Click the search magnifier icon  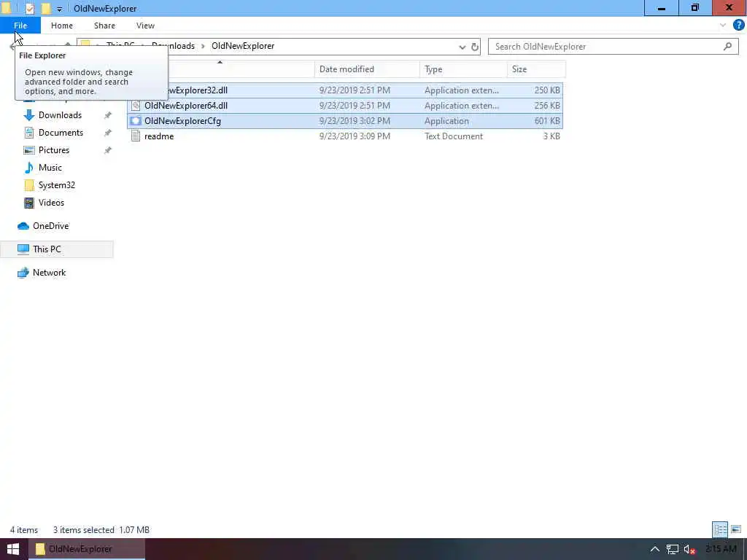click(x=727, y=46)
